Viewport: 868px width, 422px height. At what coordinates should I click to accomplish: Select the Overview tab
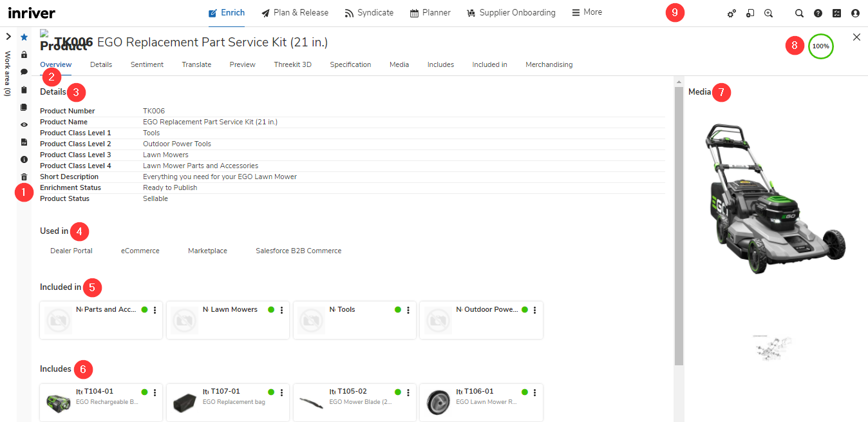point(56,64)
